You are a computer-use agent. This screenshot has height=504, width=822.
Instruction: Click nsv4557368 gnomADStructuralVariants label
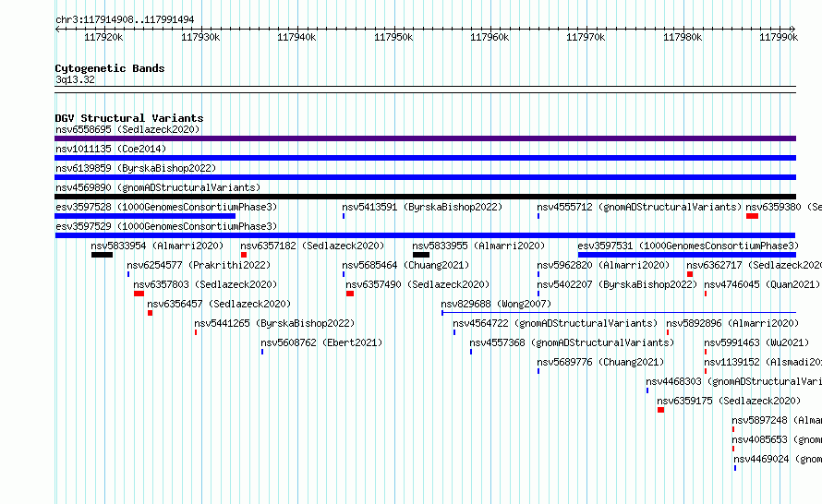[572, 342]
